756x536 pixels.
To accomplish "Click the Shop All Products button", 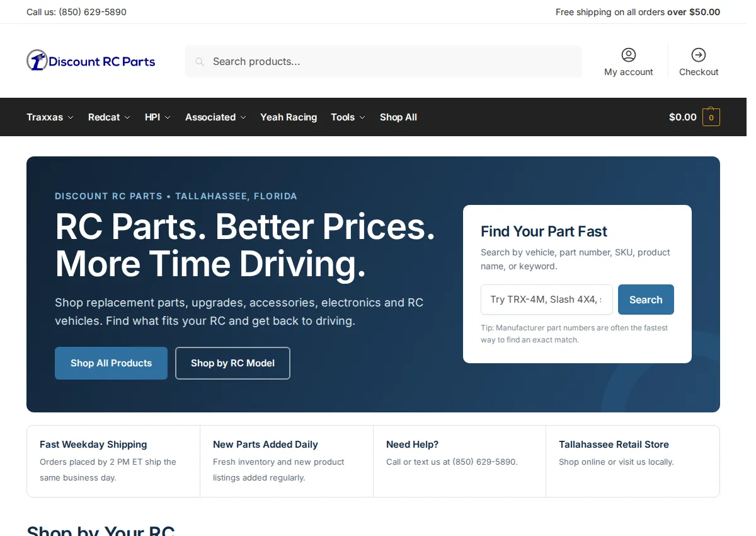I will coord(111,363).
